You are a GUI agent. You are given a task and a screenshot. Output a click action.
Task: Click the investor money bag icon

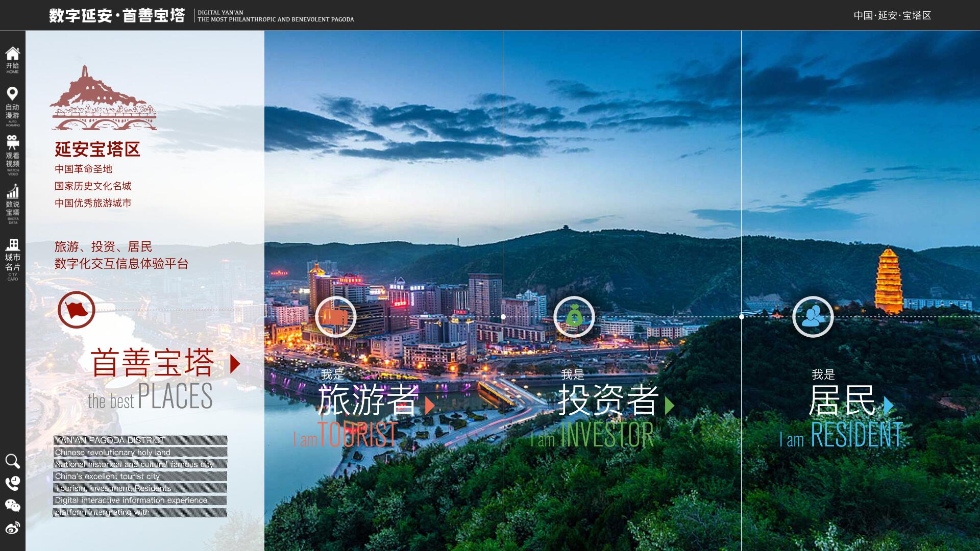coord(574,317)
